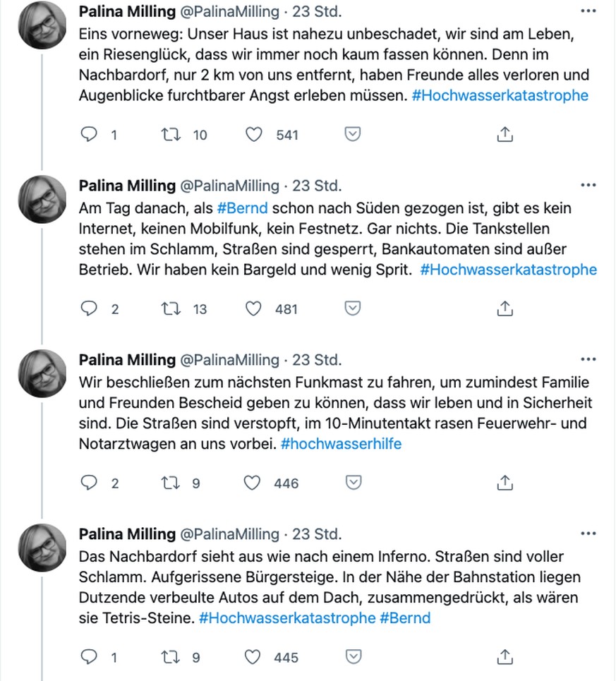Open #Bernd hashtag in second tweet
This screenshot has width=616, height=681.
pyautogui.click(x=242, y=208)
